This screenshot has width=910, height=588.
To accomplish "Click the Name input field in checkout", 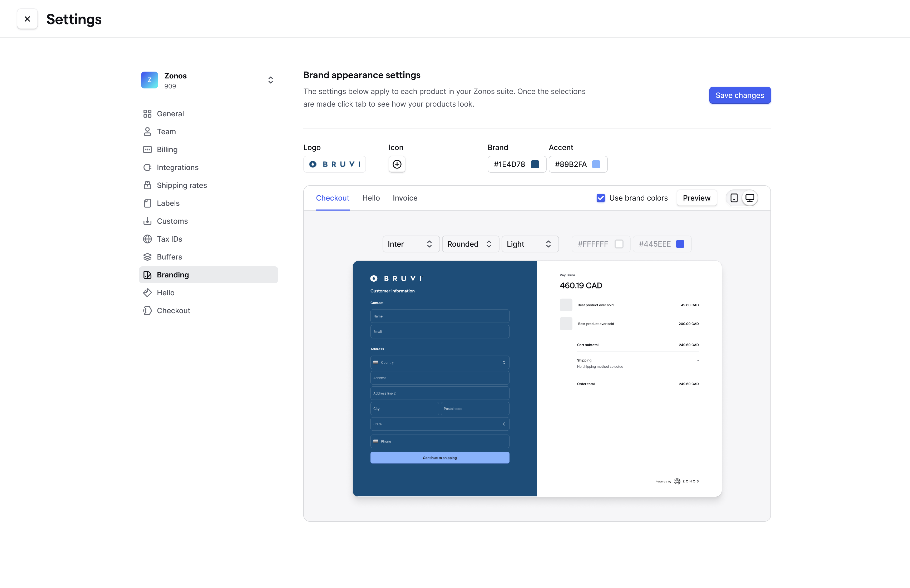I will pyautogui.click(x=440, y=316).
